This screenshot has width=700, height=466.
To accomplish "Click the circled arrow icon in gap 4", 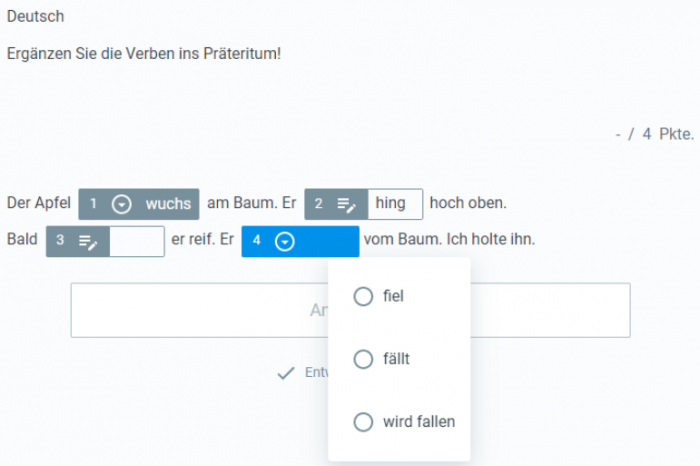I will (x=284, y=241).
